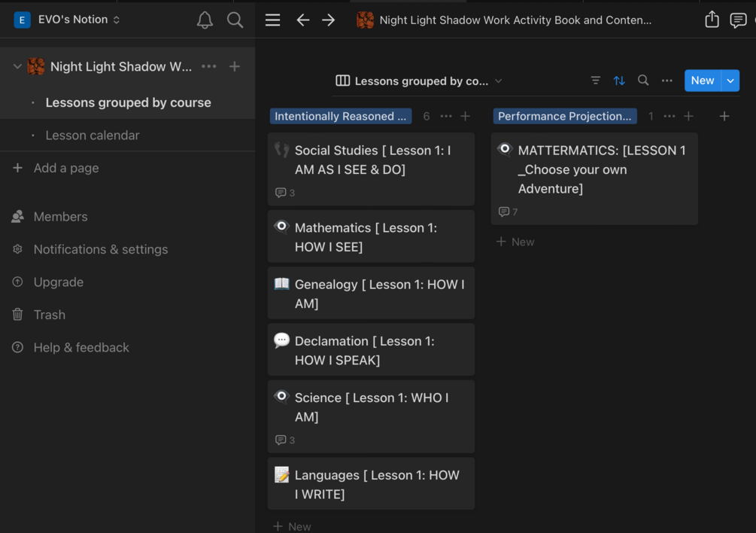Click the sort arrows icon in the toolbar
The image size is (756, 533).
[619, 81]
